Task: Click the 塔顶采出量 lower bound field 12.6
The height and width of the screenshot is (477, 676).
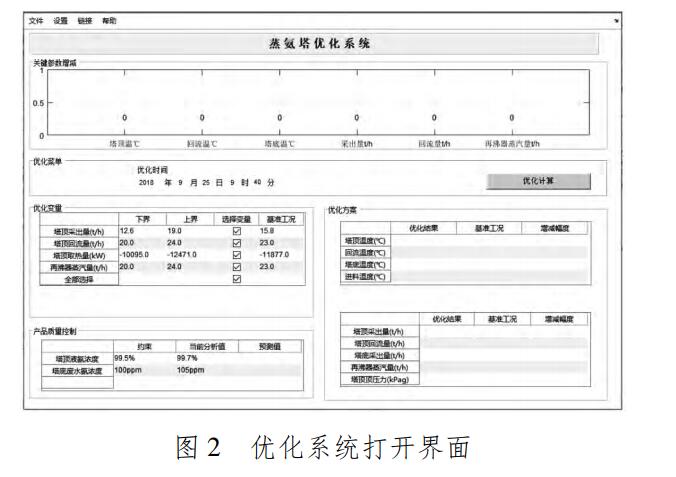Action: pos(128,231)
